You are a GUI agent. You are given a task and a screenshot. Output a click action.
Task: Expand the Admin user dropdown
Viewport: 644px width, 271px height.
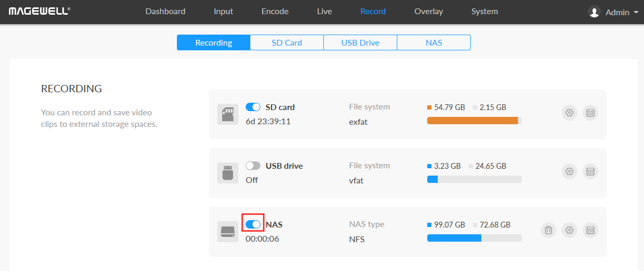[x=616, y=12]
